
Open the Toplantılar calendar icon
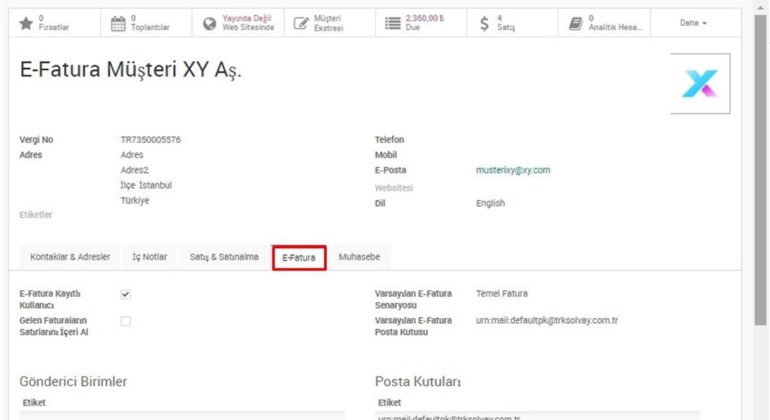[118, 23]
